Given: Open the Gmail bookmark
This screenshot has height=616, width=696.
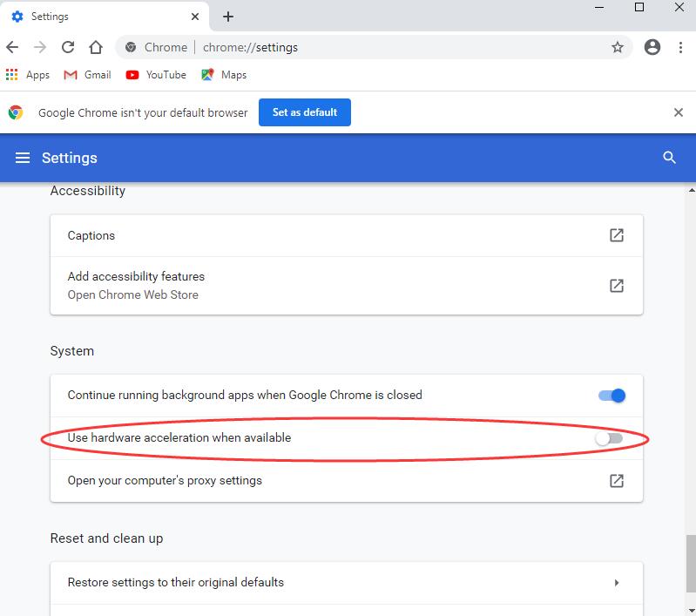Looking at the screenshot, I should click(87, 75).
